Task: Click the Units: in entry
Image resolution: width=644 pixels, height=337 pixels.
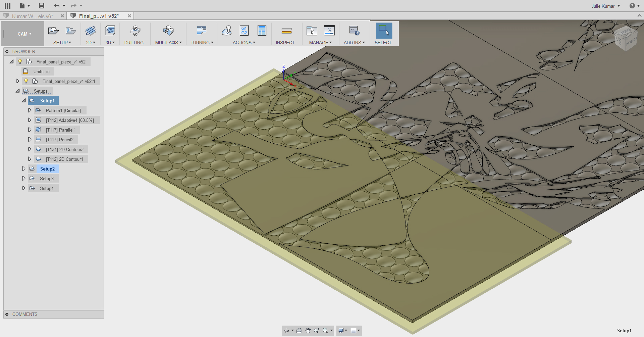Action: tap(41, 71)
